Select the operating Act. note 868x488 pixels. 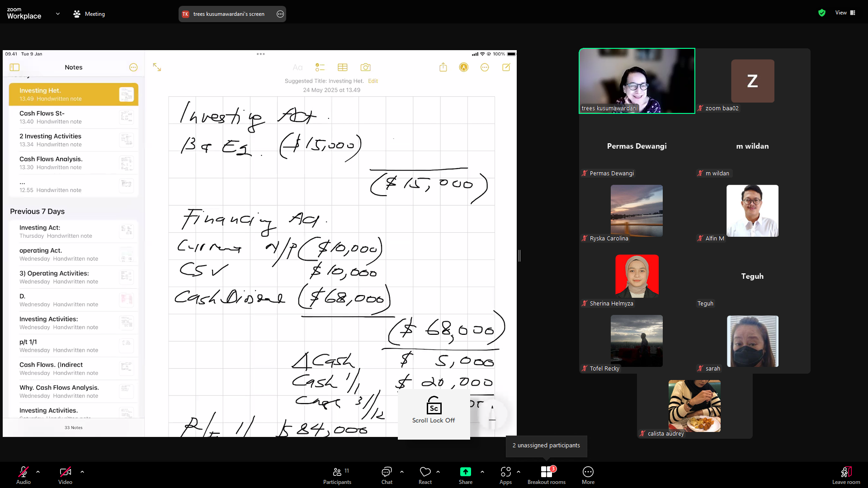(x=74, y=254)
